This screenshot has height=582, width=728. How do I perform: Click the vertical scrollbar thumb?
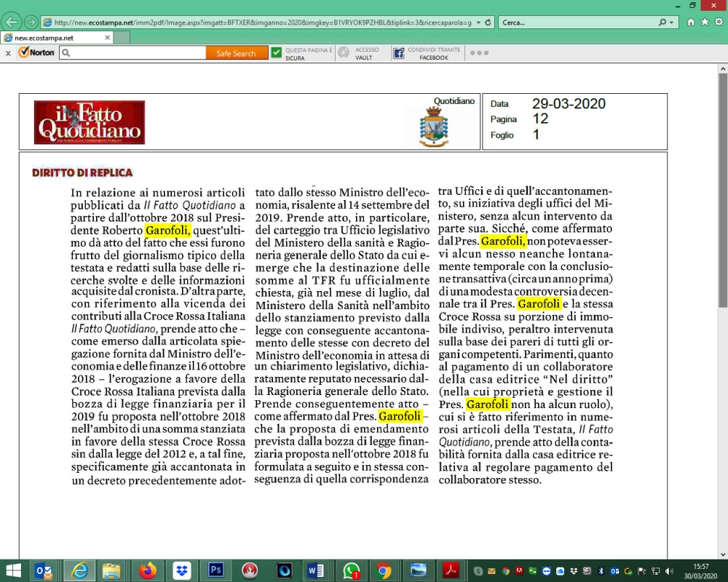722,191
